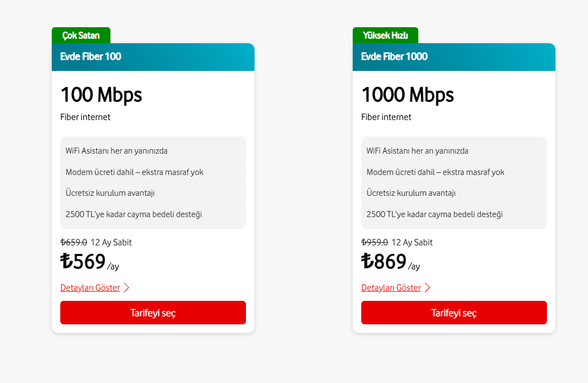588x383 pixels.
Task: Click the crossed-out ₺659.0 old price
Action: click(x=74, y=243)
